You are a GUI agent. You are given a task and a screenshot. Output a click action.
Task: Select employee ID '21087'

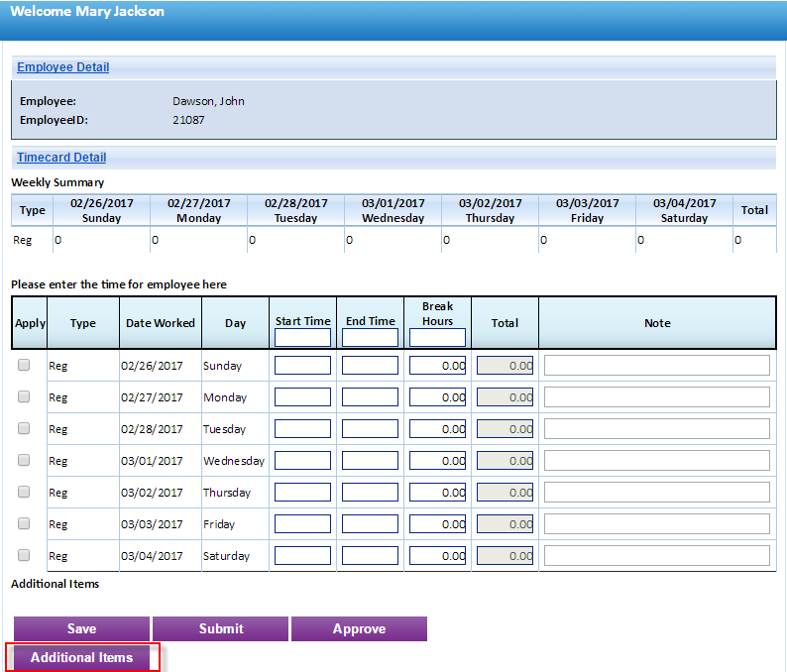pyautogui.click(x=188, y=120)
